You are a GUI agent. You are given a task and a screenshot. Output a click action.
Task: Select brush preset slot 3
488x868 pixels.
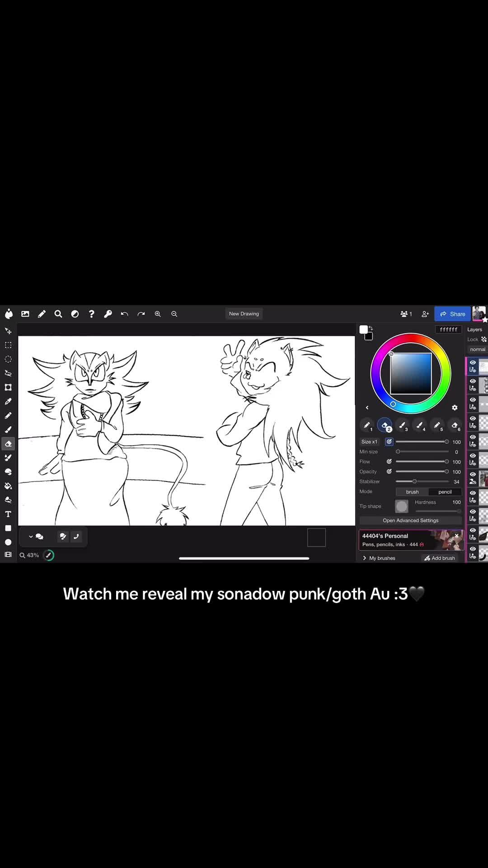pyautogui.click(x=402, y=425)
